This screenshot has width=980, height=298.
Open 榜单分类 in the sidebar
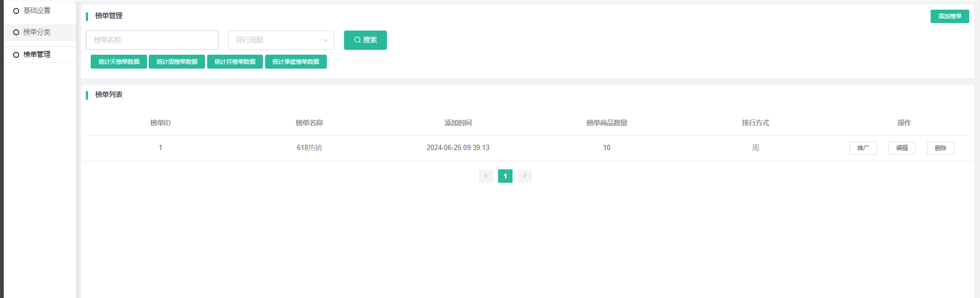point(36,32)
